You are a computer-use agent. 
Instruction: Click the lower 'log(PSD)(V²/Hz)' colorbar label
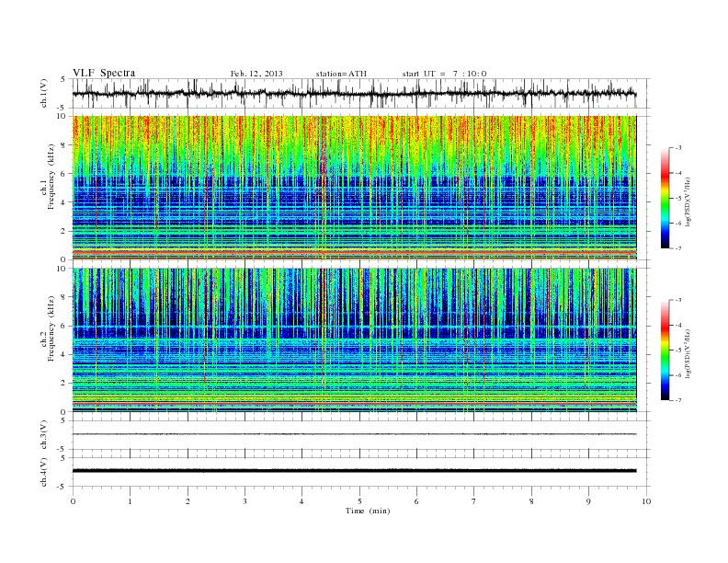pos(689,352)
